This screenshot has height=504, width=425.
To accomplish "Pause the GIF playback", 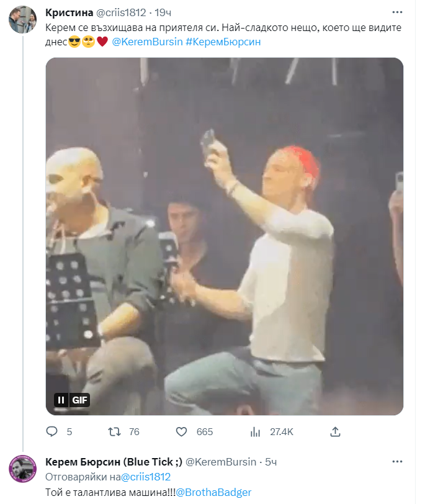I will click(61, 400).
